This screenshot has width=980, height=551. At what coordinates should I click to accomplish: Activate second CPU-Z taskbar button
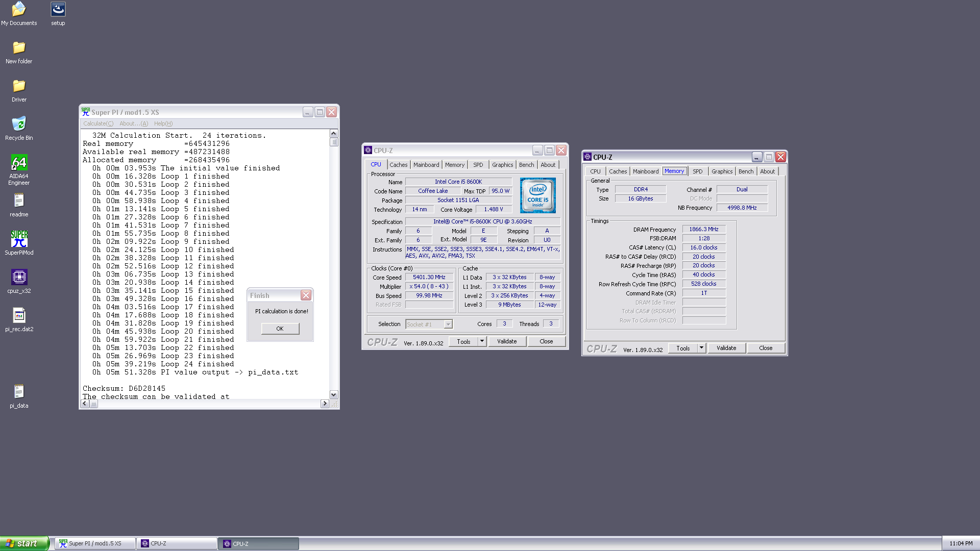(259, 543)
